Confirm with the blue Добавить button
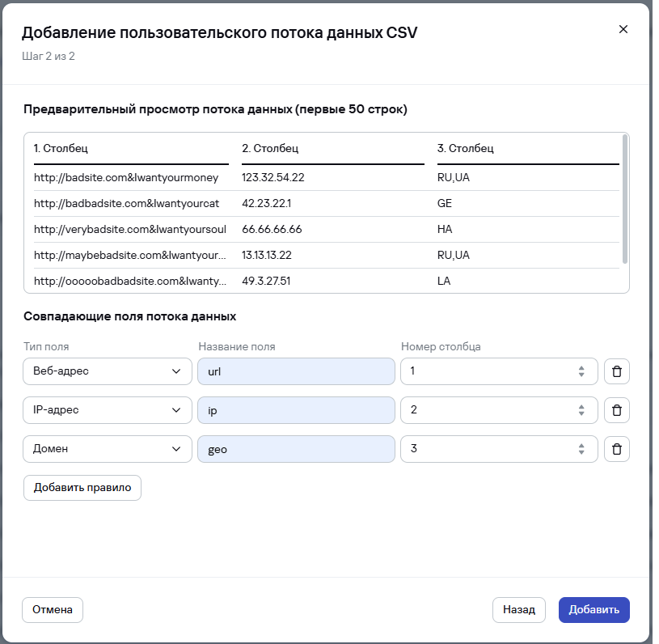The image size is (659, 644). (x=594, y=609)
